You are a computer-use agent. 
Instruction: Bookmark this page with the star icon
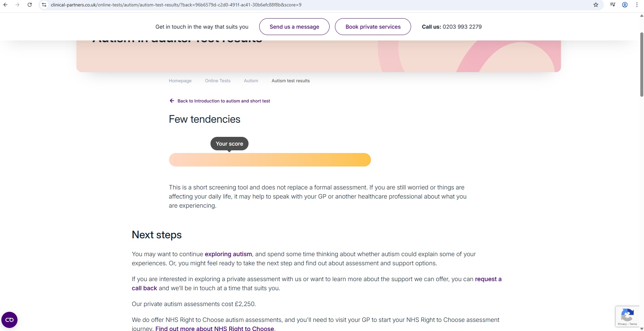tap(596, 5)
